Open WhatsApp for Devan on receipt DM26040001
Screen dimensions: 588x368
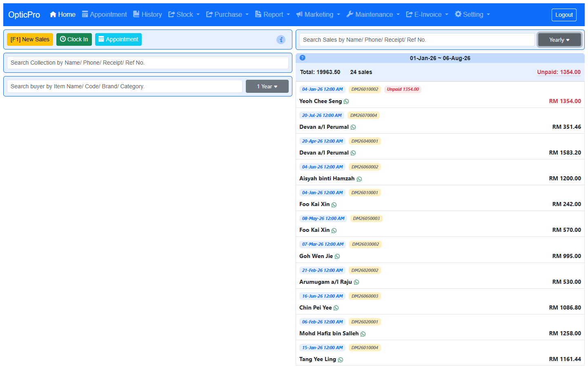pos(353,153)
